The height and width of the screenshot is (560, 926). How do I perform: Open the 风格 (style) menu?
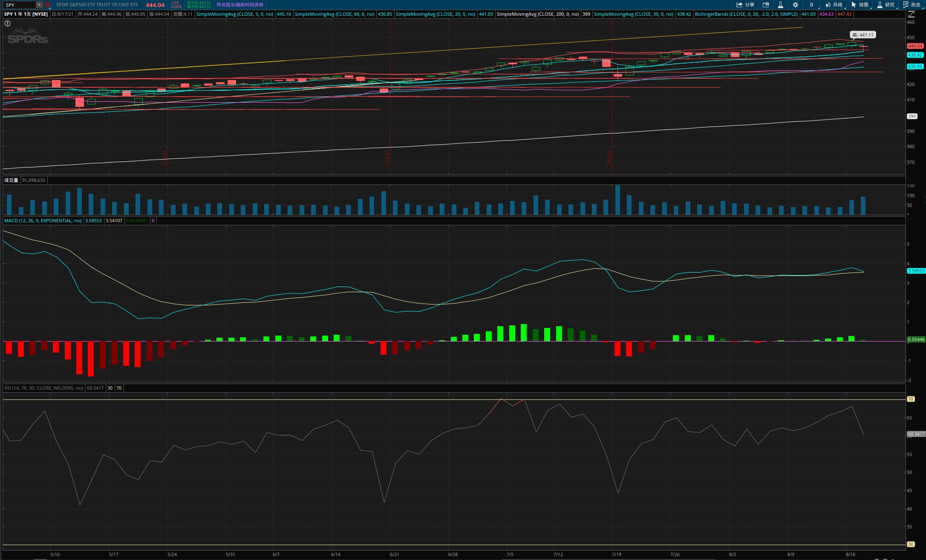834,5
